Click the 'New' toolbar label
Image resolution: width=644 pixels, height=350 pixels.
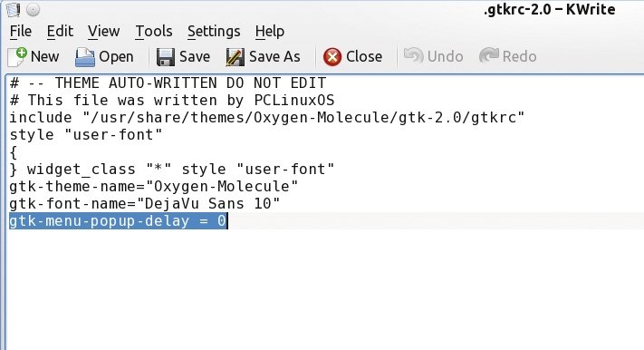pos(44,57)
